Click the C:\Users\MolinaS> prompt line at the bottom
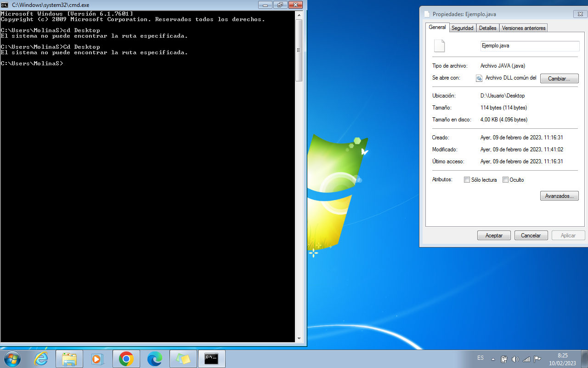The height and width of the screenshot is (368, 588). (32, 63)
